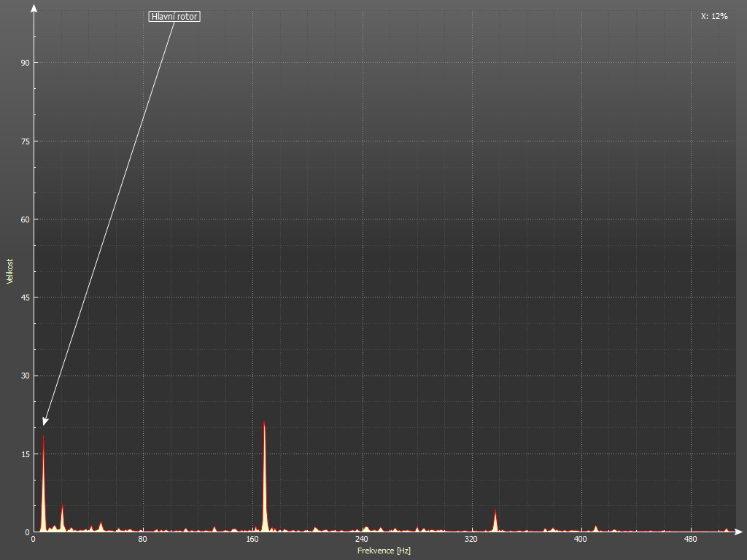
Task: Click the 15 tick label on Velikost axis
Action: pos(25,454)
